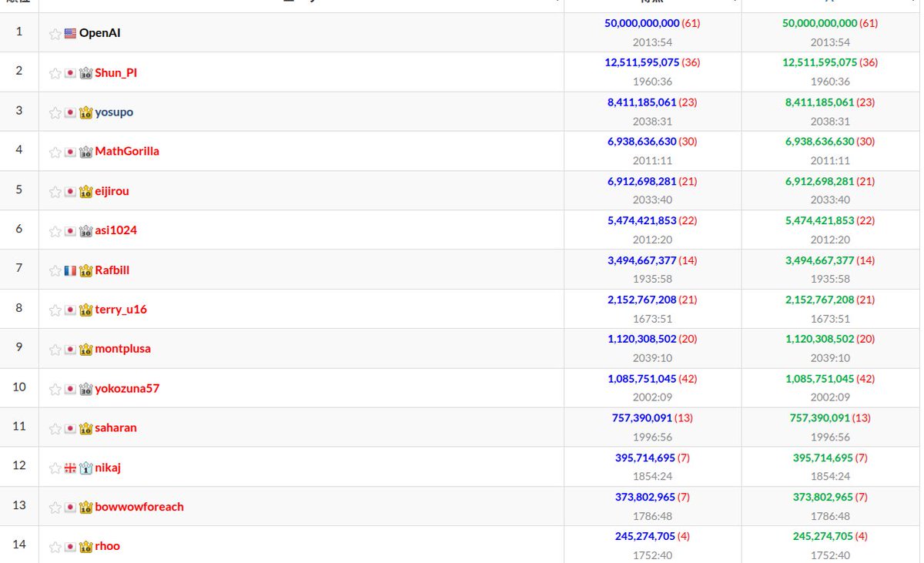
Task: Click the Japan flag next to MathGorilla
Action: (70, 152)
